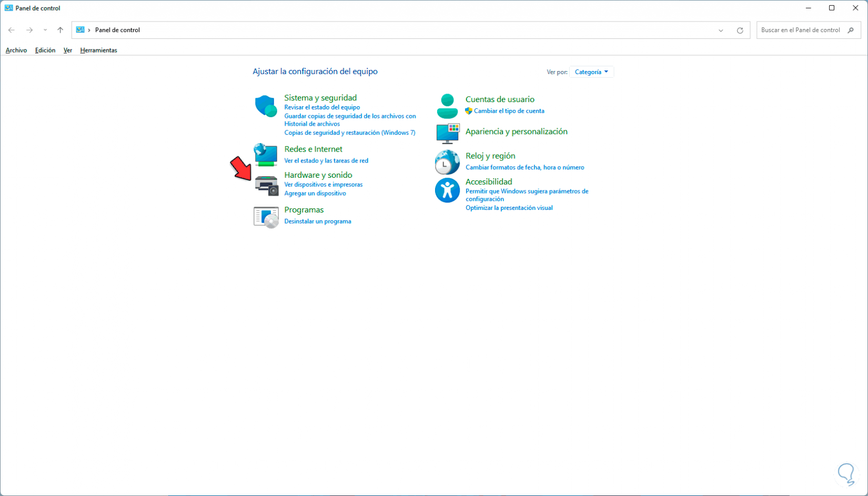Open the Edición menu
Screen dimensions: 868x496
[45, 50]
